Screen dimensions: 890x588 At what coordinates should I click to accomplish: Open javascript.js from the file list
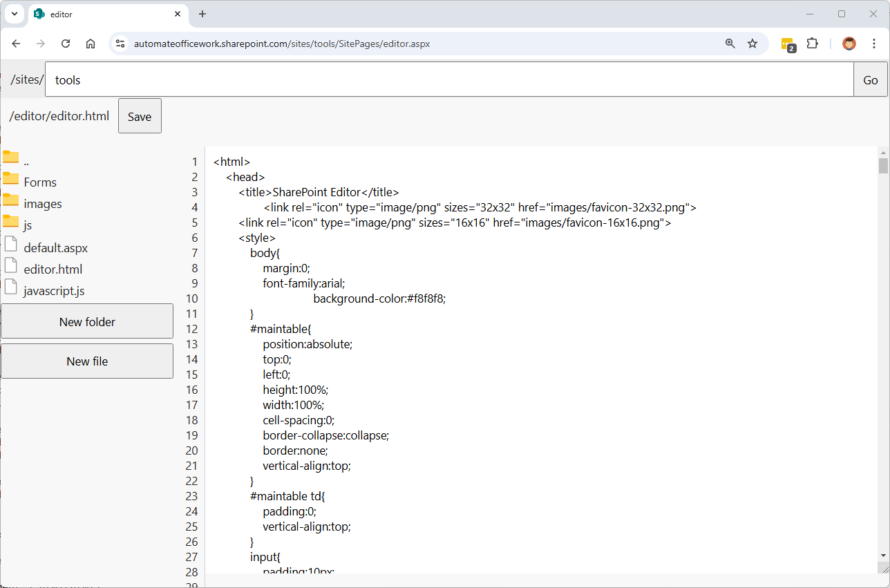click(x=54, y=291)
